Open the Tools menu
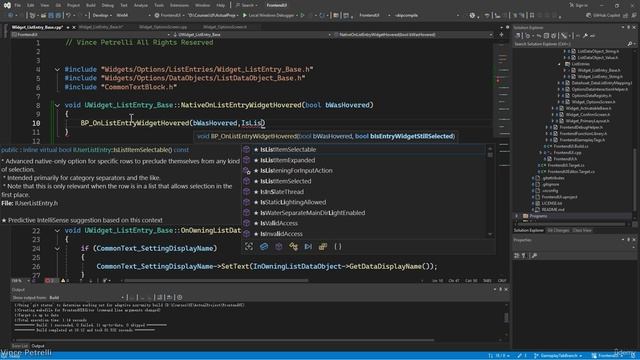 pos(159,5)
